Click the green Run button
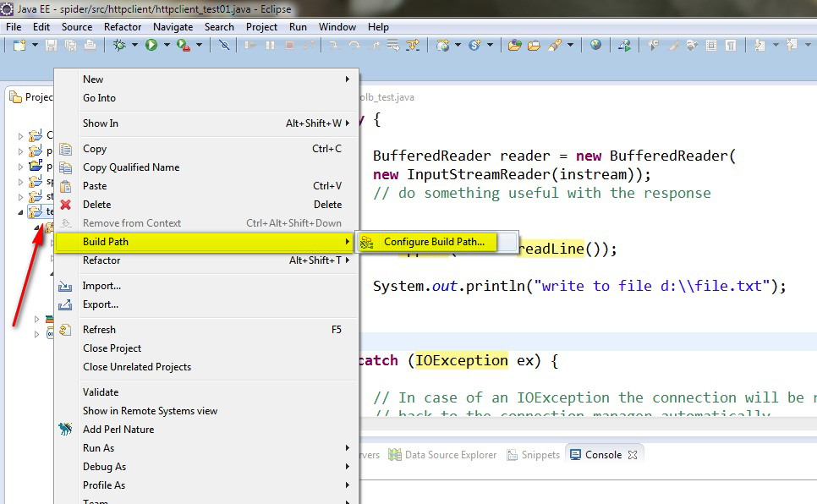Image resolution: width=817 pixels, height=504 pixels. coord(151,46)
